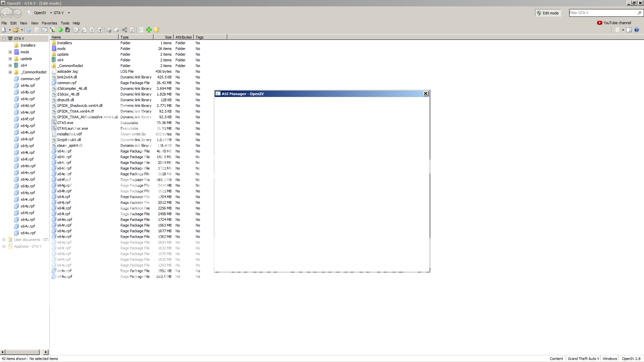This screenshot has height=362, width=644.
Task: Open the YouTube channel link
Action: coord(616,23)
